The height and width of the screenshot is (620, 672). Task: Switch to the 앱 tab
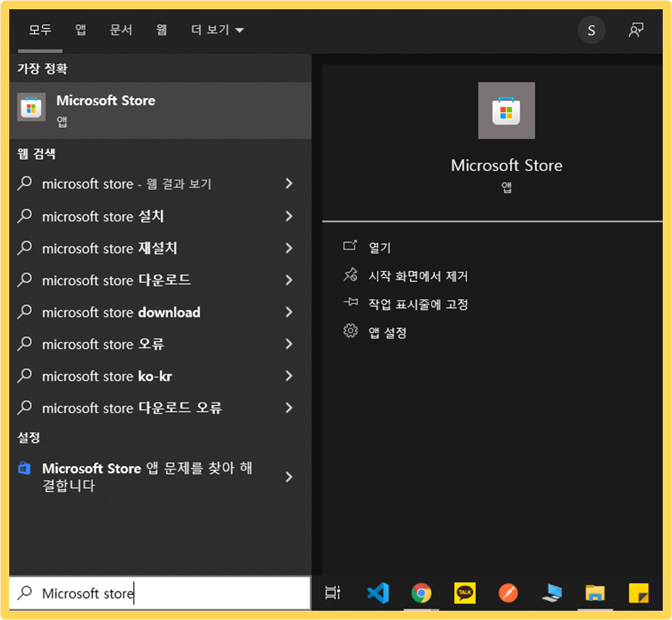pyautogui.click(x=80, y=30)
